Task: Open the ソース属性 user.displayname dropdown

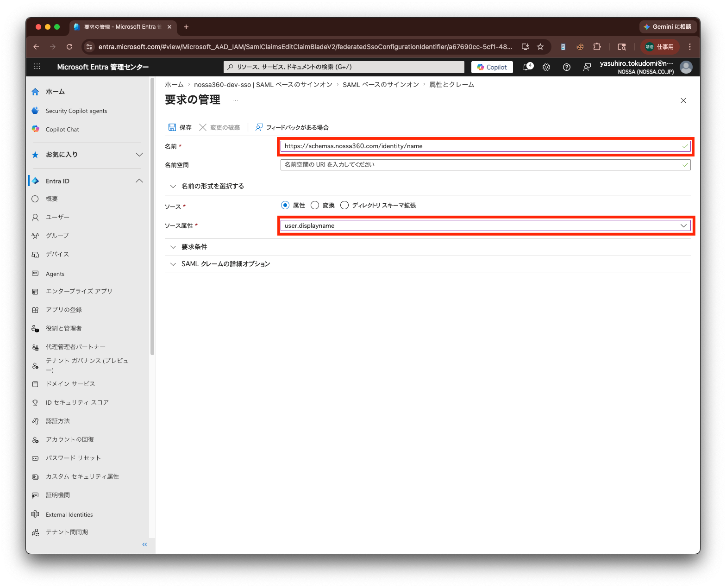Action: pyautogui.click(x=485, y=225)
